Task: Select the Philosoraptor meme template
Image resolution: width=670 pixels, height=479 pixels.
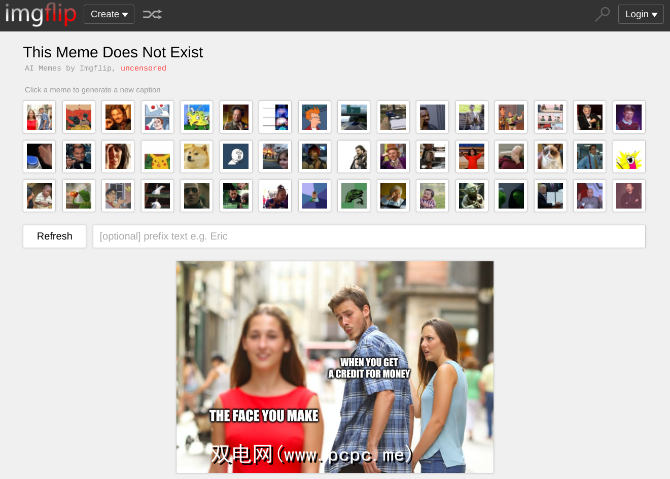Action: point(354,196)
